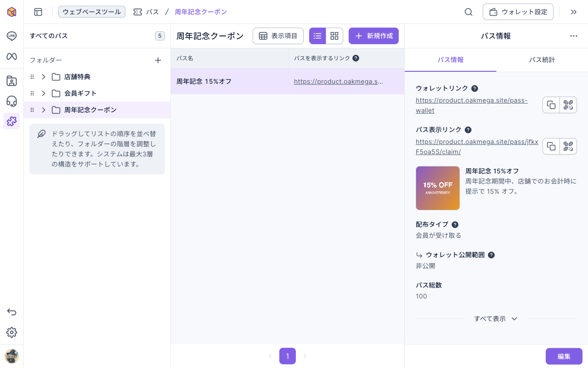
Task: Select the puzzle piece extensions icon
Action: point(11,121)
